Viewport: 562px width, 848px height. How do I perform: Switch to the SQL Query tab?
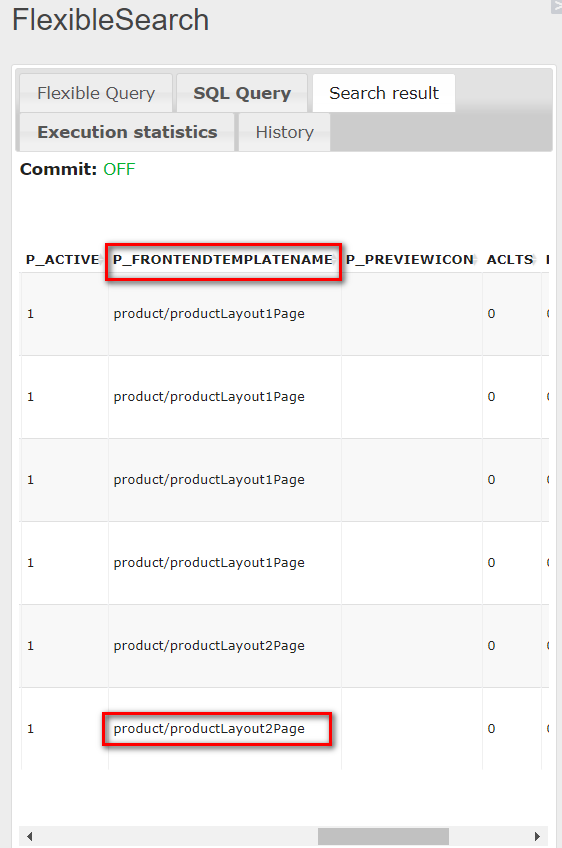[x=242, y=93]
